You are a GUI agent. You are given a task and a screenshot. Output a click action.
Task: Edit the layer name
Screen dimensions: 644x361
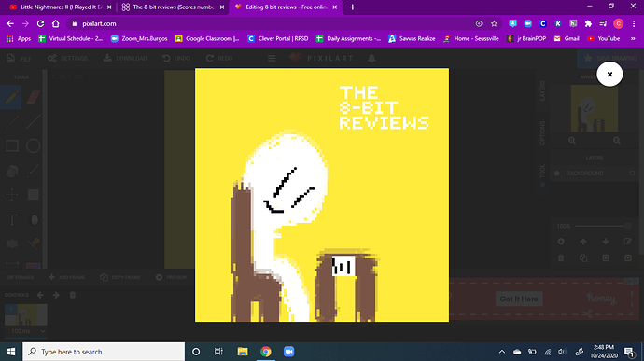tap(627, 242)
